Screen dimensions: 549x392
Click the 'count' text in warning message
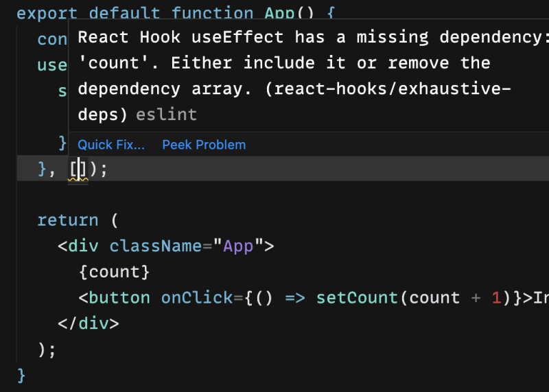pos(116,63)
